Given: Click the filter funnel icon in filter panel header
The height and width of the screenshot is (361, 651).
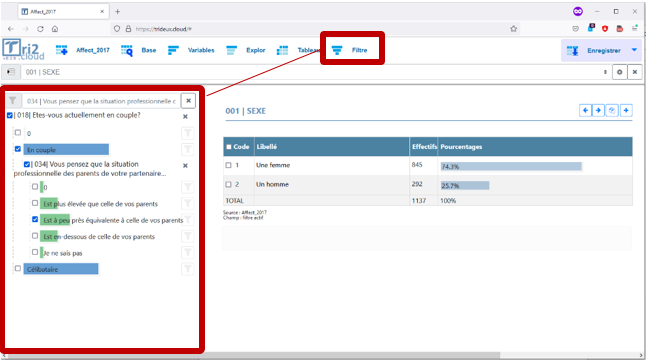Looking at the screenshot, I should tap(13, 101).
